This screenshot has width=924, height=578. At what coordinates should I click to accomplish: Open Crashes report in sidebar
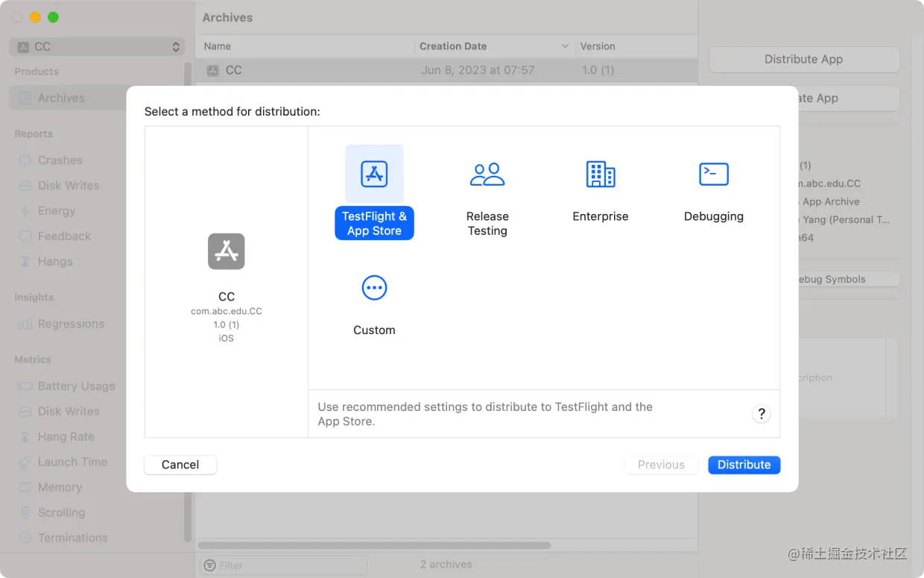pos(60,160)
